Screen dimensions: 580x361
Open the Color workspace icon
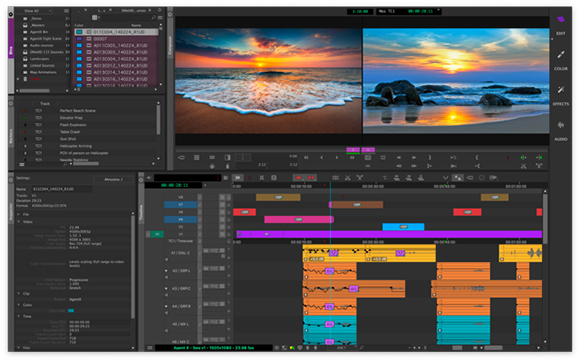(x=561, y=55)
